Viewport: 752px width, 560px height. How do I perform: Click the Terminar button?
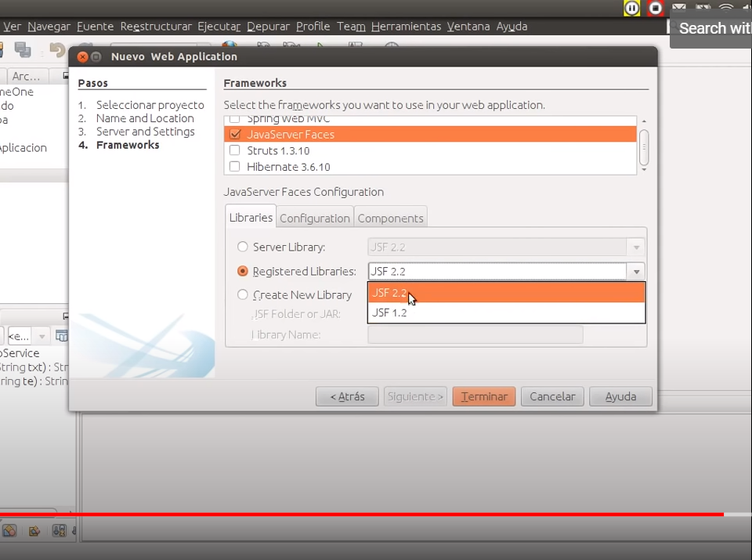pyautogui.click(x=483, y=396)
